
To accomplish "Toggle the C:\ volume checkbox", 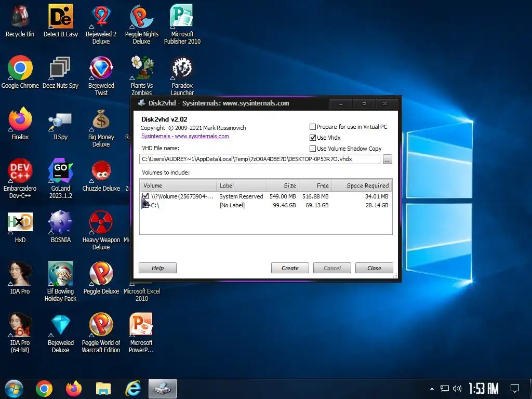I will (x=145, y=205).
